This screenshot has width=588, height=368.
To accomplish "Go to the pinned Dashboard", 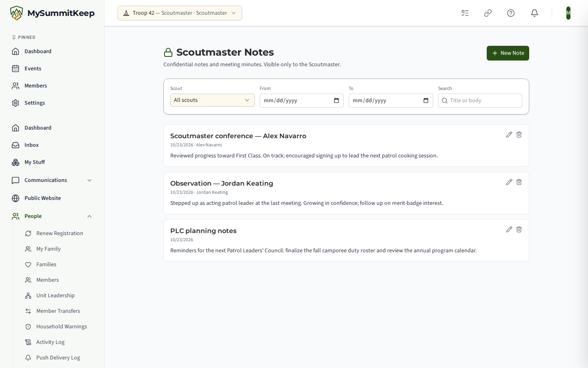I will [x=52, y=52].
